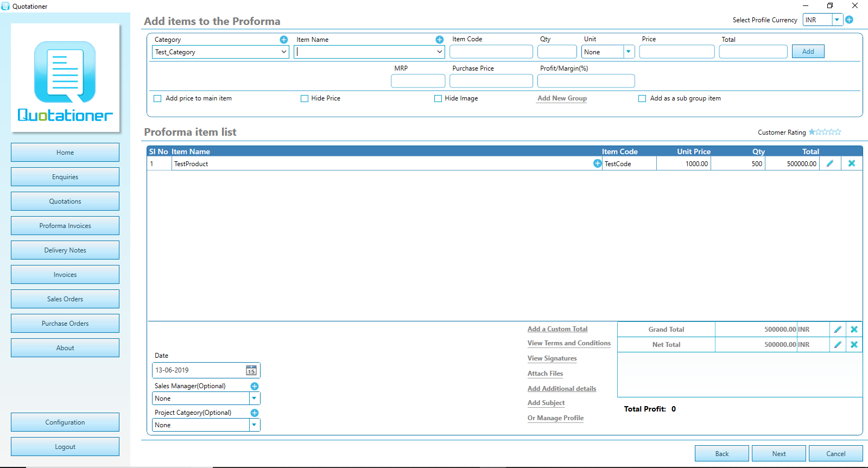Edit the TestProduct row with pencil icon
Viewport: 868px width, 468px height.
(x=830, y=163)
